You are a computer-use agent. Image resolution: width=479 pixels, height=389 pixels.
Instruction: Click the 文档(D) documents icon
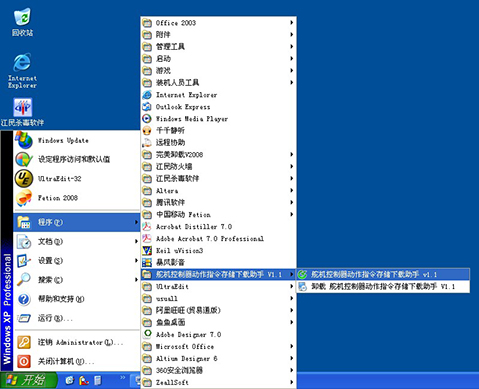pyautogui.click(x=24, y=242)
